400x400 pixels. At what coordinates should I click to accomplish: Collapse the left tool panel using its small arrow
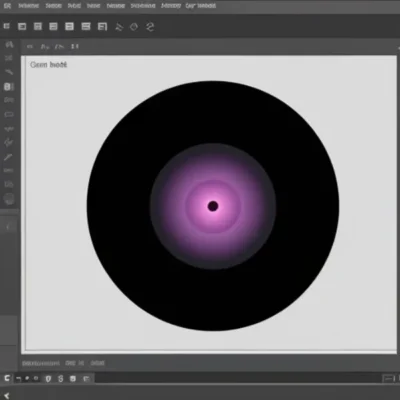(x=9, y=227)
